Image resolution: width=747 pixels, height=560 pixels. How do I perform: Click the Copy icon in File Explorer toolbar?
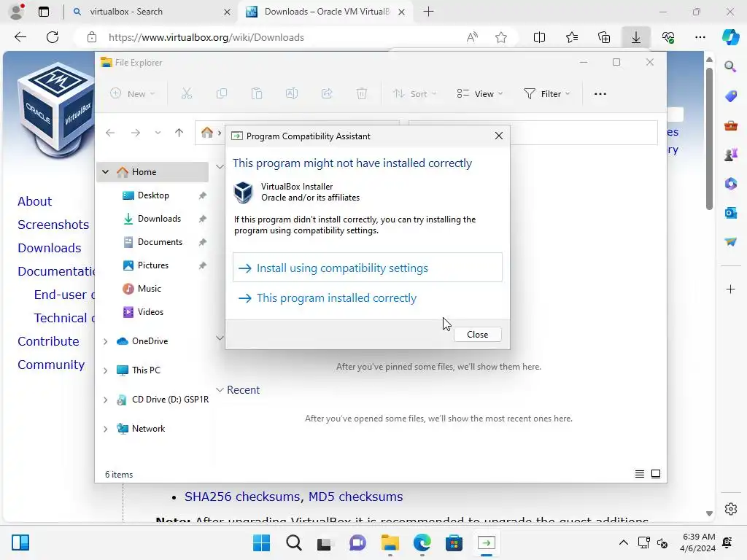222,94
